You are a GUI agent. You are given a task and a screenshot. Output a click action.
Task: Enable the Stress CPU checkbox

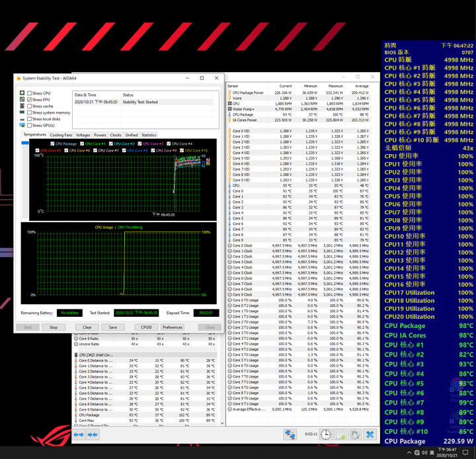[x=30, y=93]
